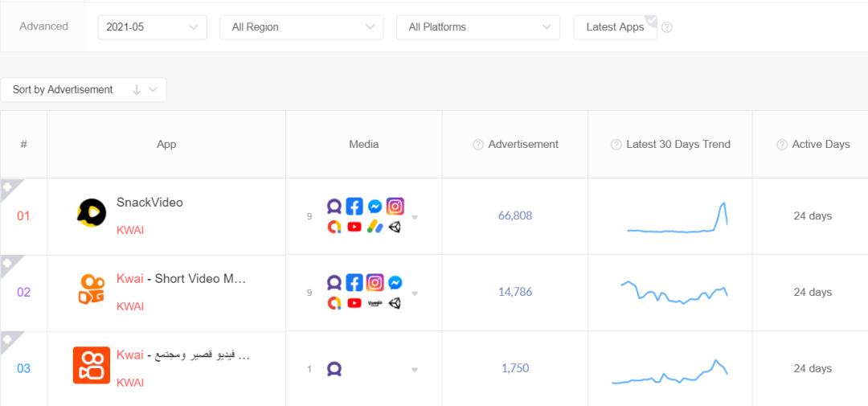The width and height of the screenshot is (868, 406).
Task: Click the orange Kwai camera app logo
Action: click(x=92, y=289)
